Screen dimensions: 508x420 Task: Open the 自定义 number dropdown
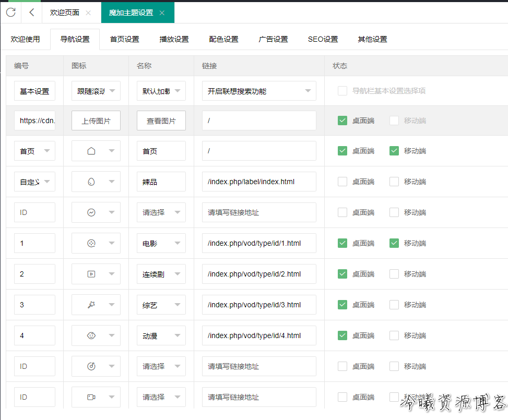click(x=34, y=182)
